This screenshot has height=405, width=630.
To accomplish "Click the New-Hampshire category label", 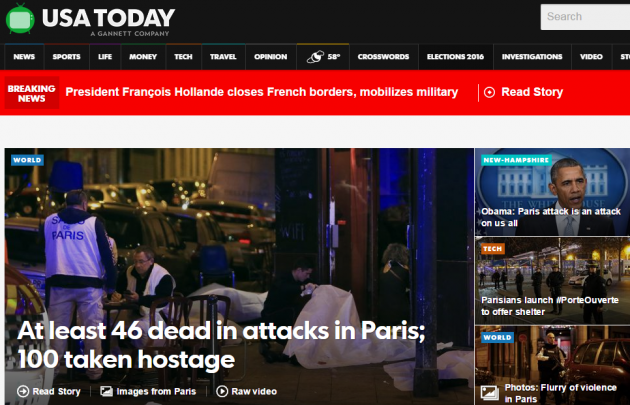I will 516,160.
